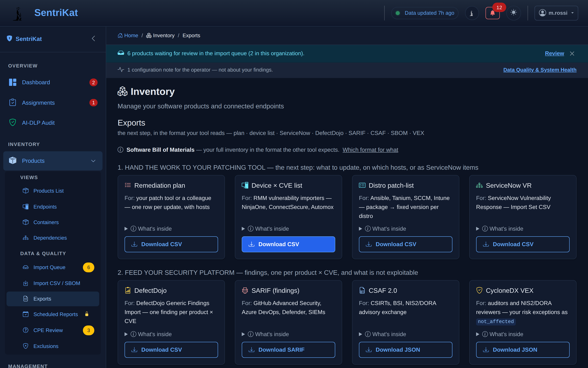Click the DefectDojo report icon

click(x=128, y=290)
